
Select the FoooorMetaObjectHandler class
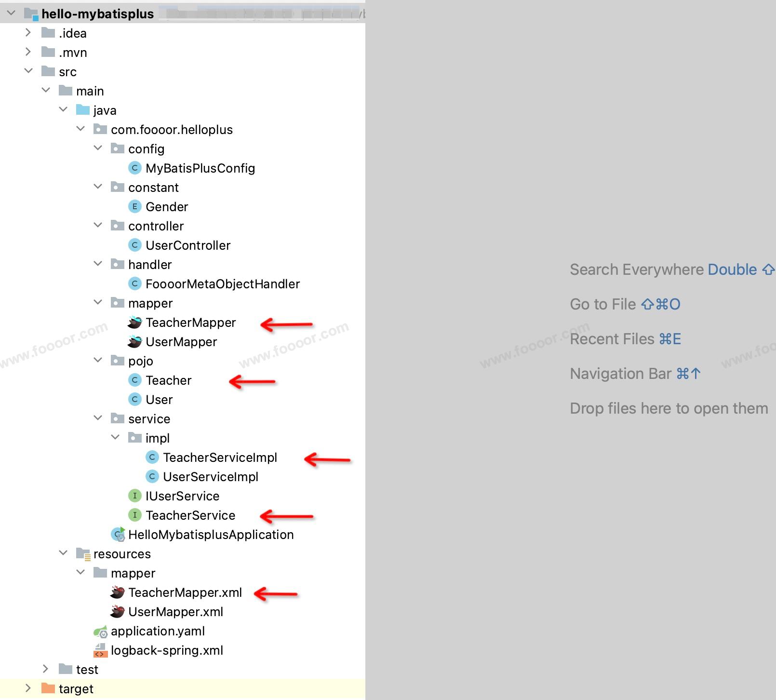coord(223,284)
